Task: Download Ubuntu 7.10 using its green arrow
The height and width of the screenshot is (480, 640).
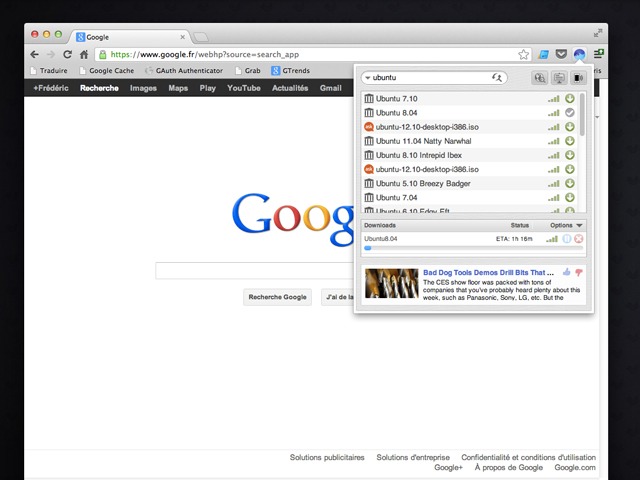Action: coord(569,99)
